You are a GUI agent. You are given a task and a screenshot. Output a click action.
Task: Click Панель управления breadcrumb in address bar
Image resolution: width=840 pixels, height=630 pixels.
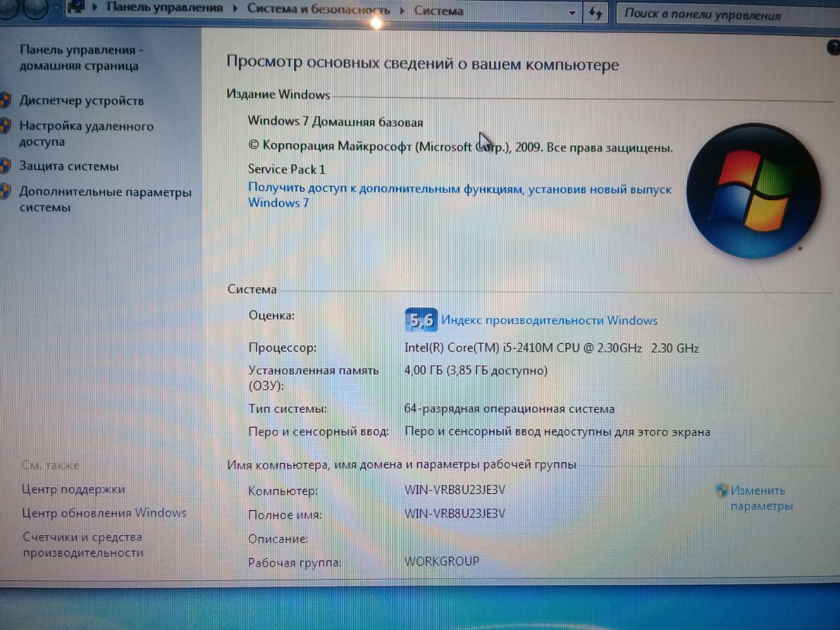164,8
